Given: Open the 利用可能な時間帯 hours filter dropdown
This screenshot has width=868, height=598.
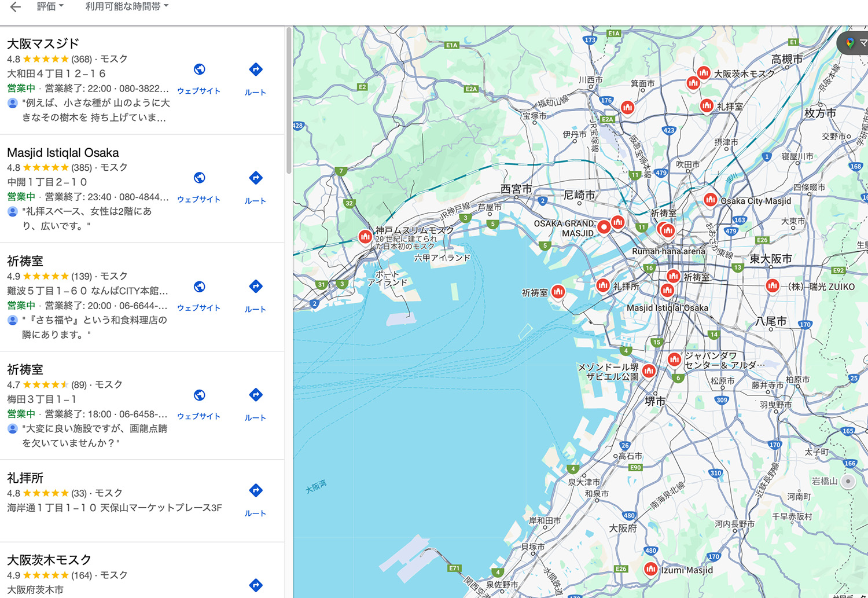Looking at the screenshot, I should tap(127, 6).
